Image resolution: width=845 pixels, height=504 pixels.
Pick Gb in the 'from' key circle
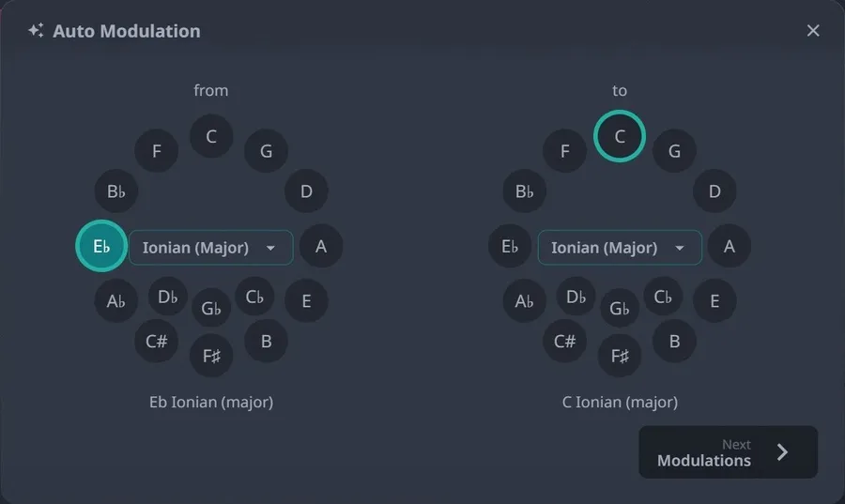(x=211, y=308)
